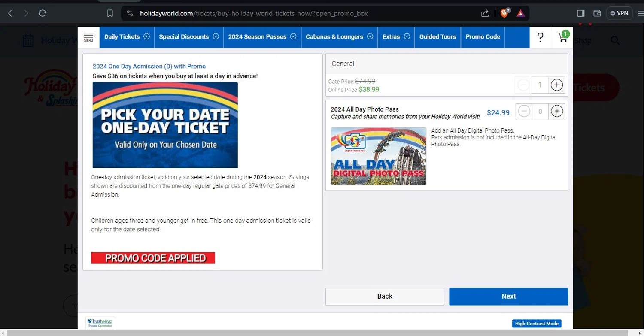Expand the Special Discounts dropdown
Image resolution: width=644 pixels, height=336 pixels.
click(188, 37)
